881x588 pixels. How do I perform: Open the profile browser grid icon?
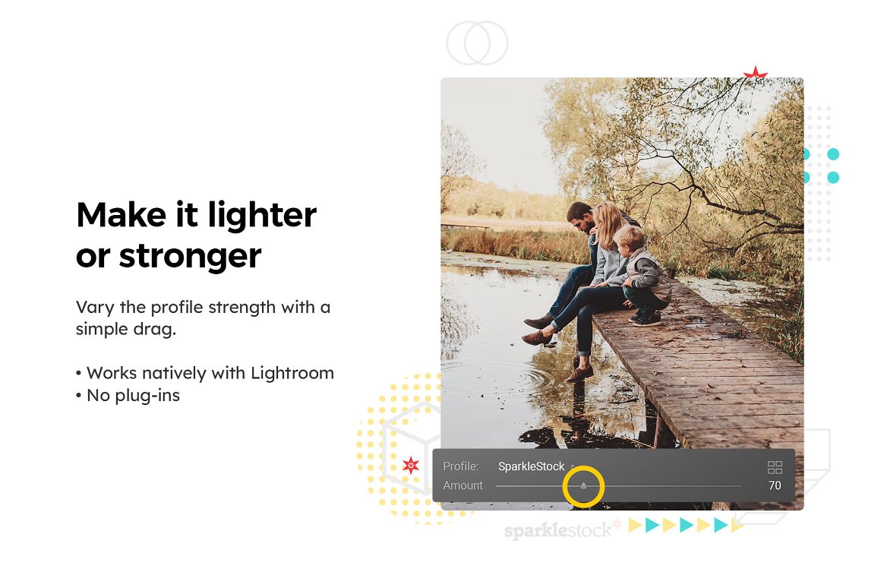pyautogui.click(x=775, y=467)
